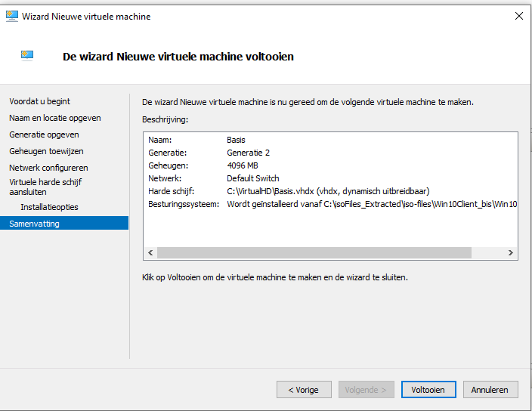Click the 'Besturingssysteem' summary line
The height and width of the screenshot is (411, 532).
pyautogui.click(x=332, y=204)
